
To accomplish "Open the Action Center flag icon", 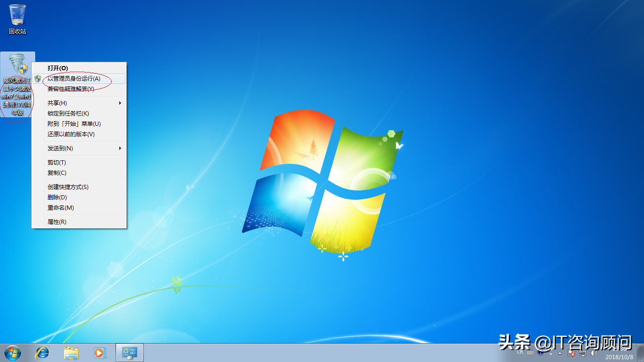I will coord(571,353).
